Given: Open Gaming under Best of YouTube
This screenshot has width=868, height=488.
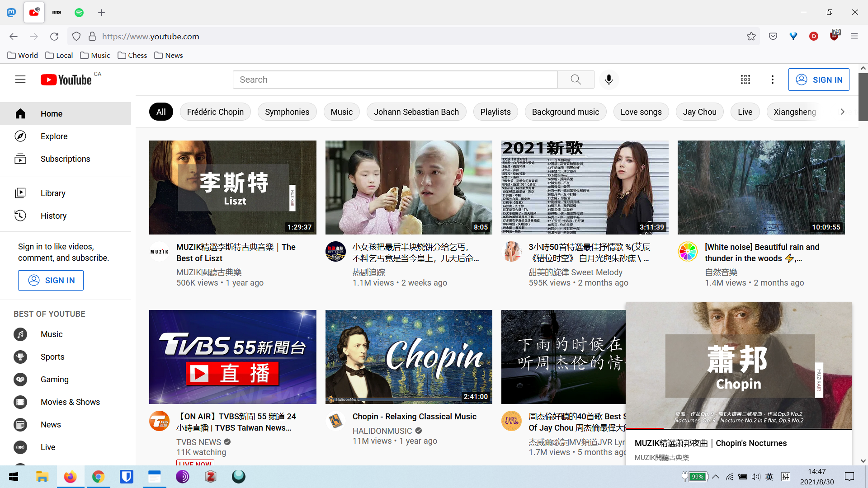Looking at the screenshot, I should coord(54,379).
